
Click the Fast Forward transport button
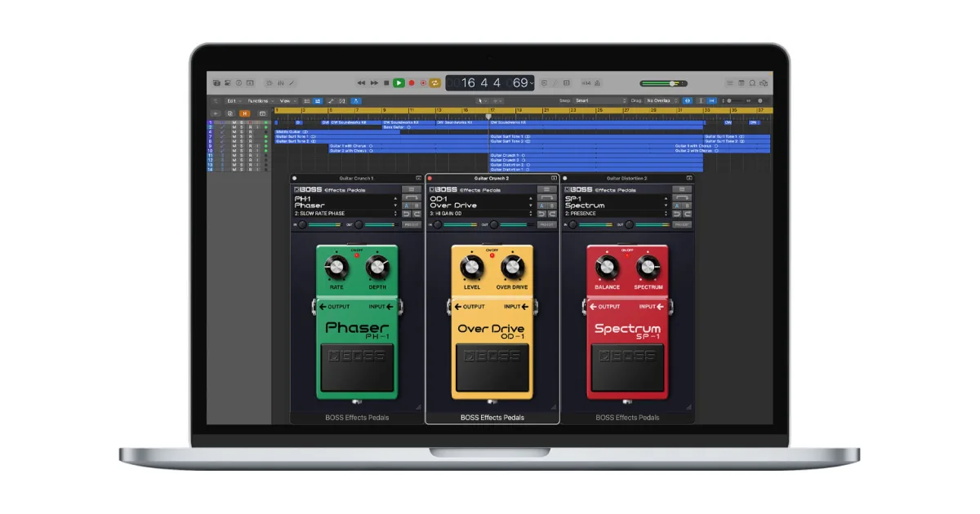click(x=374, y=83)
